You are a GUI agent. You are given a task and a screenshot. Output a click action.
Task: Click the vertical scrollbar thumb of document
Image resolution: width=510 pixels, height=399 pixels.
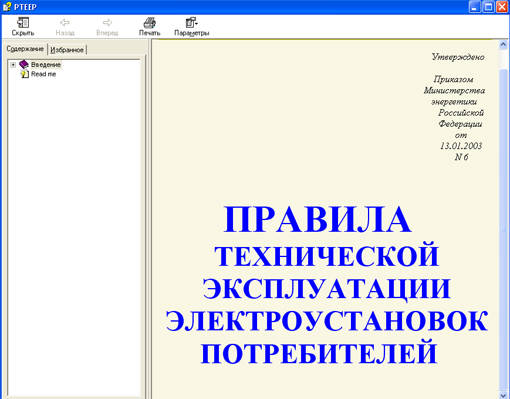(x=504, y=230)
